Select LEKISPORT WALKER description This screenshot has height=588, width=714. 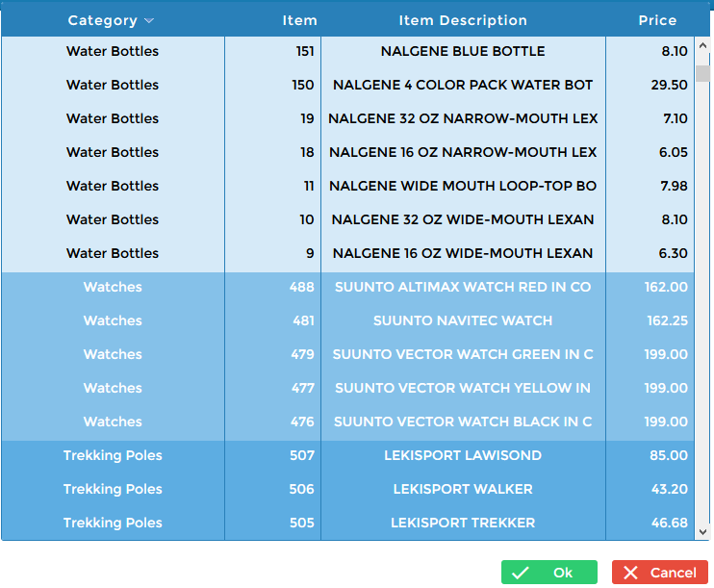point(463,489)
